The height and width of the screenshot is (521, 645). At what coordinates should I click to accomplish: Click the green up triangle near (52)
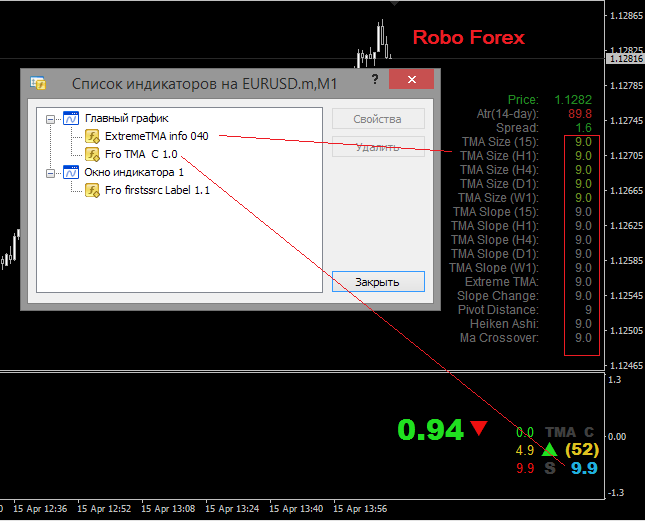[x=549, y=448]
